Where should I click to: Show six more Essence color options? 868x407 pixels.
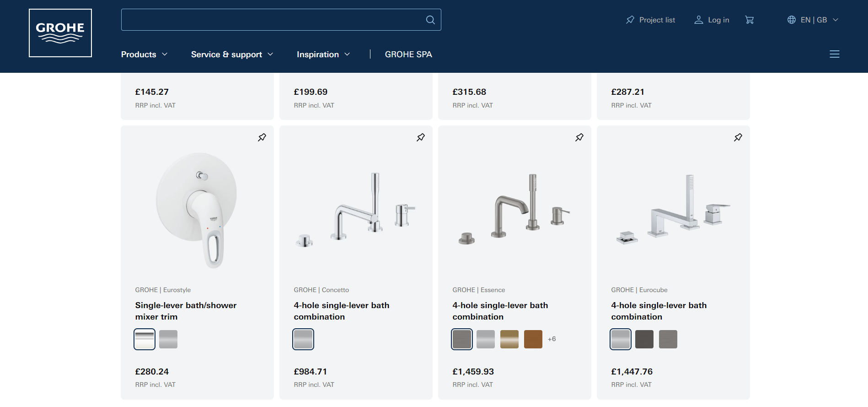(552, 339)
